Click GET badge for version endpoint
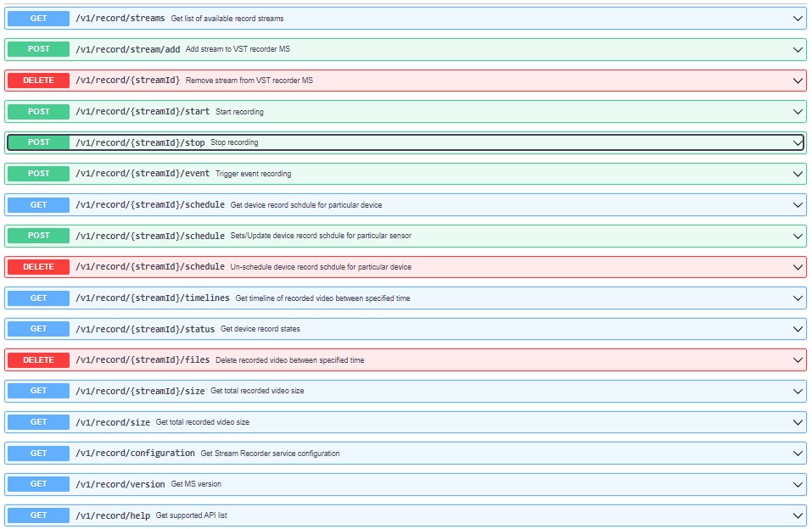Screen dimensions: 812x529 (39, 484)
